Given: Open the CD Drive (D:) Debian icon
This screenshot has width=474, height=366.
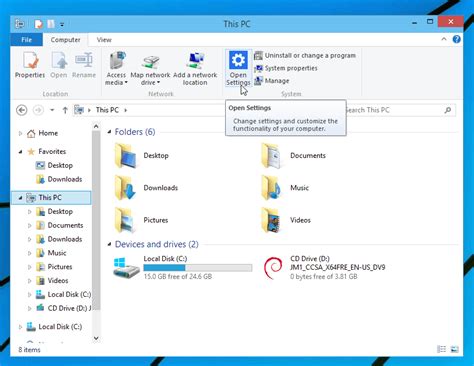Looking at the screenshot, I should click(273, 267).
